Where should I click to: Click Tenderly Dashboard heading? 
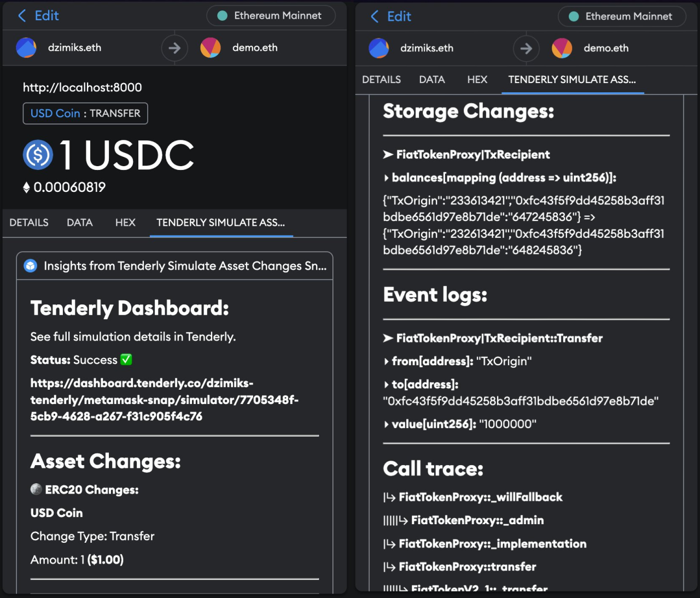coord(130,308)
